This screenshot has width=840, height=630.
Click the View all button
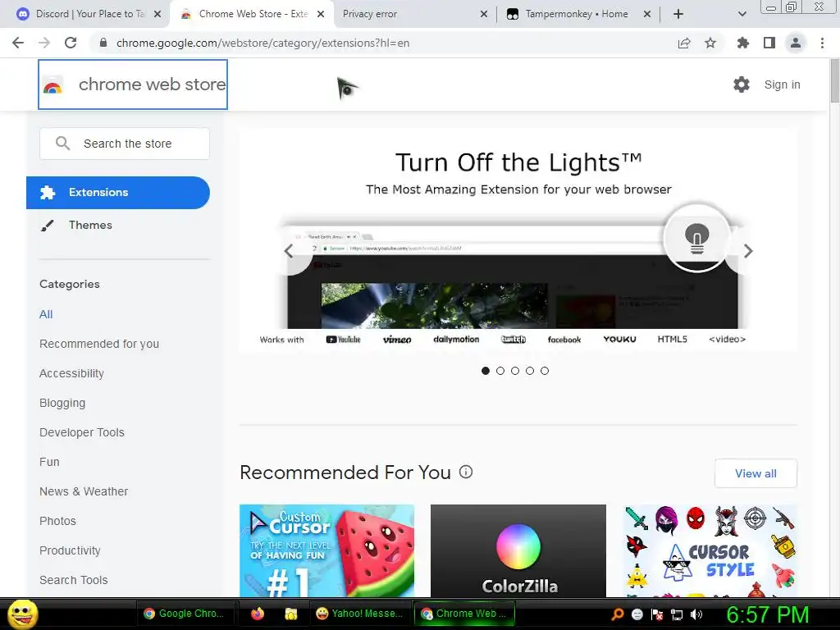756,473
